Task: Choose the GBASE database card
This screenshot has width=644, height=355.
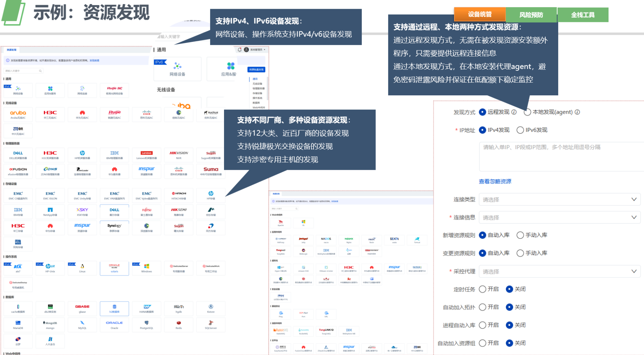Action: pyautogui.click(x=82, y=309)
